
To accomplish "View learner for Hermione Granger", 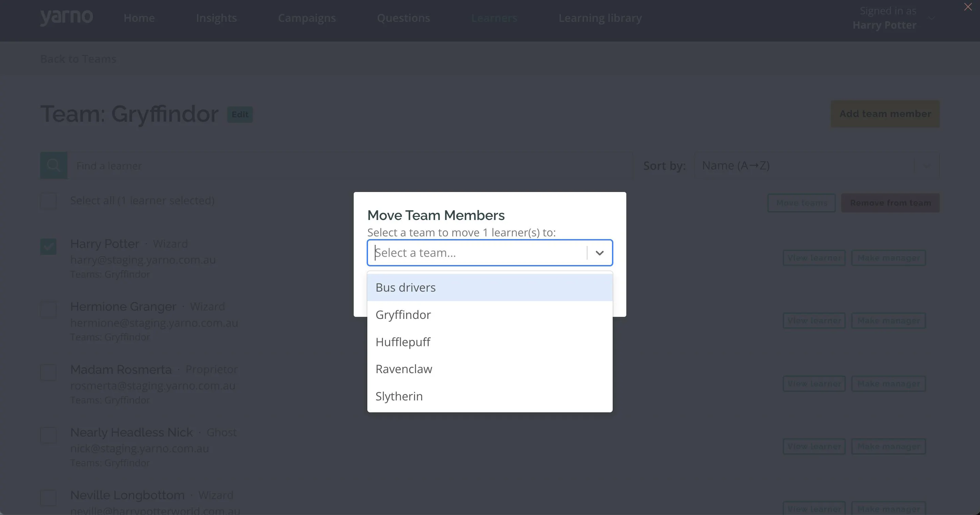I will tap(814, 321).
